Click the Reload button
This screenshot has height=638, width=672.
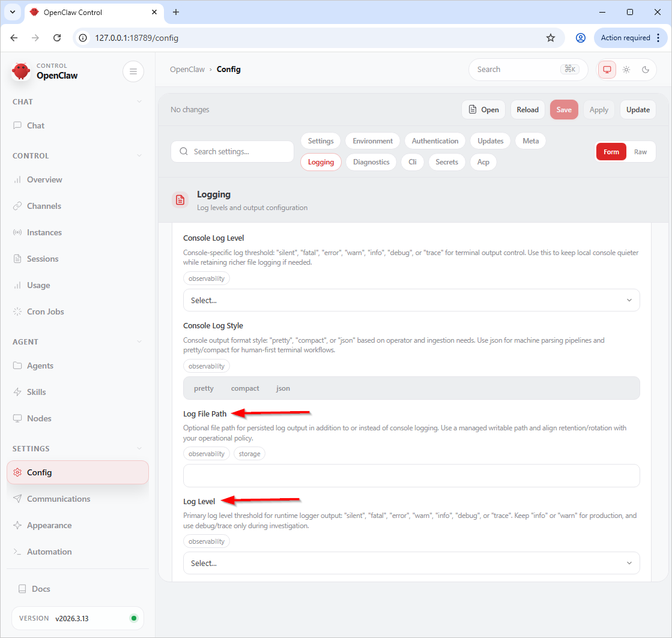[527, 110]
